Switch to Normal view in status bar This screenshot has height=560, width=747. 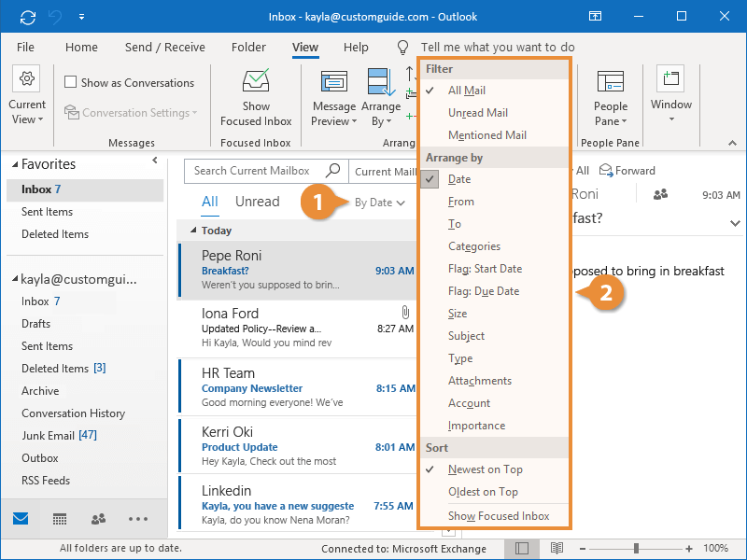click(x=522, y=549)
